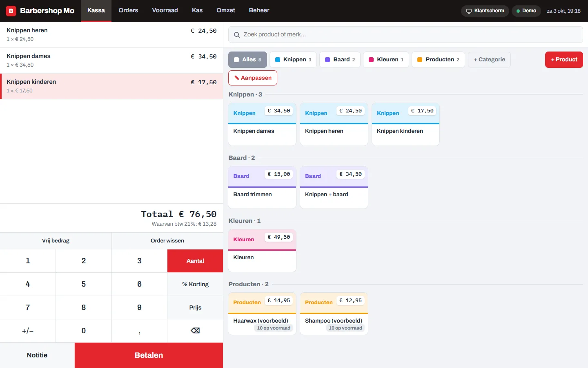588x368 pixels.
Task: Filter by Kleuren category
Action: coord(386,60)
